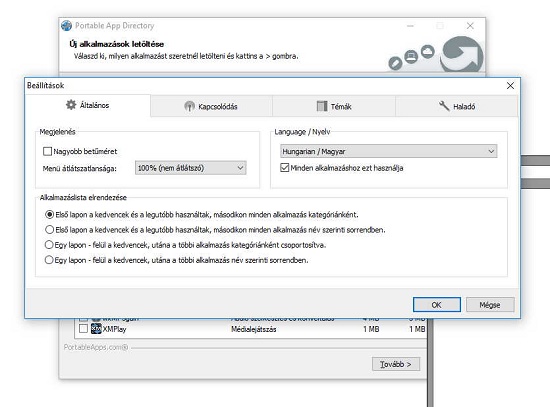Click the gear icon on Általános tab

71,105
